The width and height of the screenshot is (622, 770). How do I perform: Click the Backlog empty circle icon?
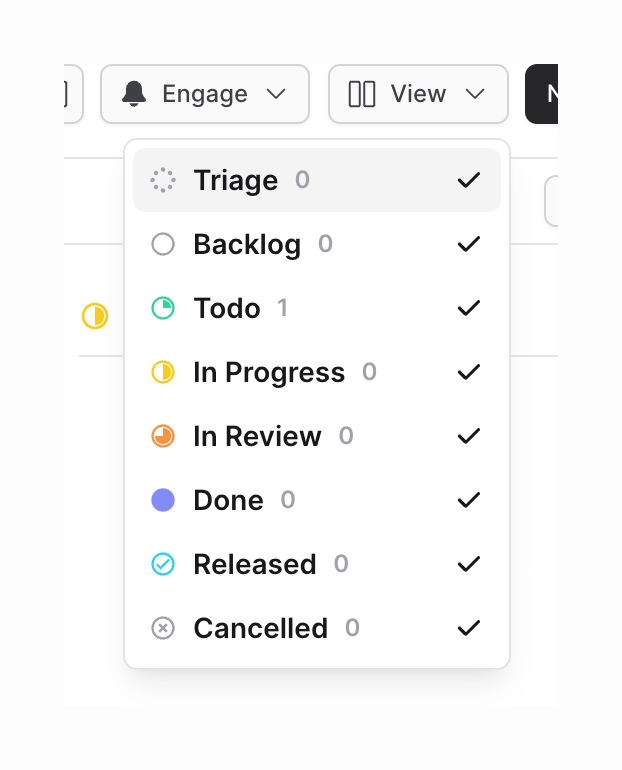(162, 244)
